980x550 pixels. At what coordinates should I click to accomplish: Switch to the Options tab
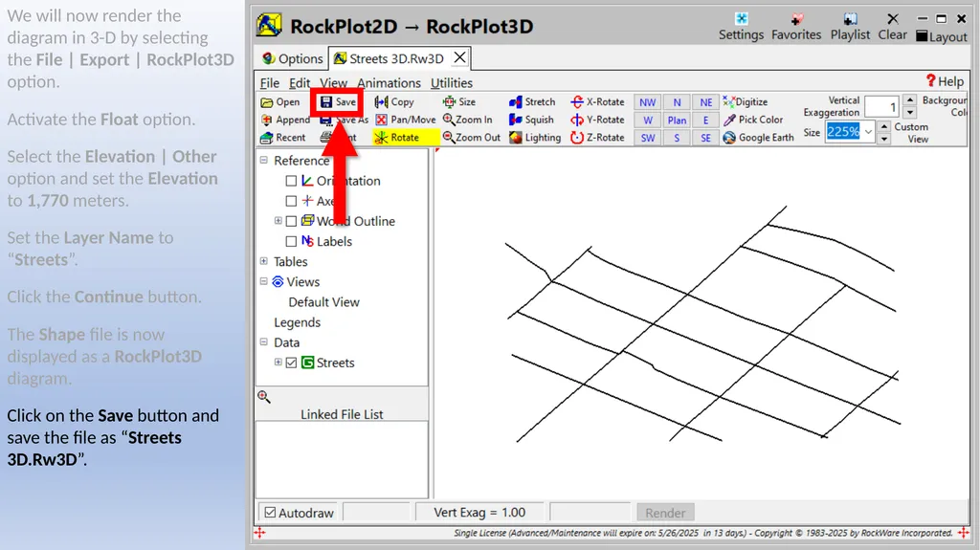click(293, 58)
